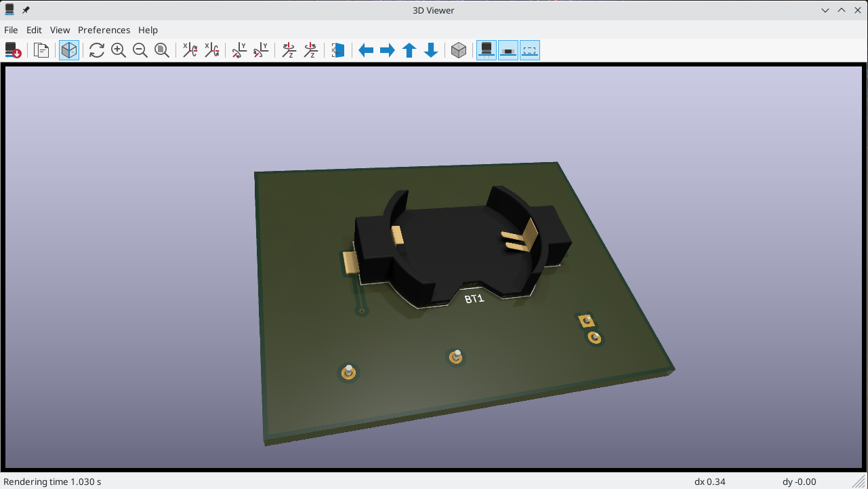Toggle the Orthographic Projection view
868x489 pixels.
68,50
